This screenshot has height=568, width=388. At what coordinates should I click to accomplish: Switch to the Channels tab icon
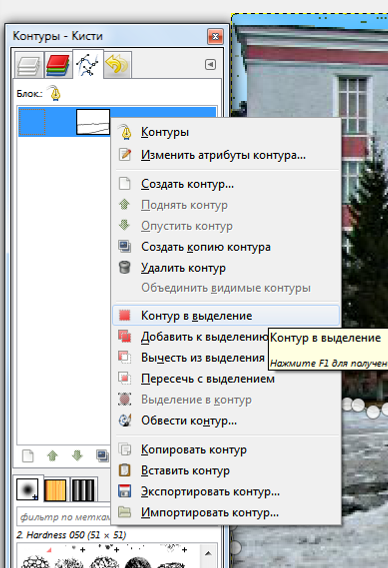[58, 65]
